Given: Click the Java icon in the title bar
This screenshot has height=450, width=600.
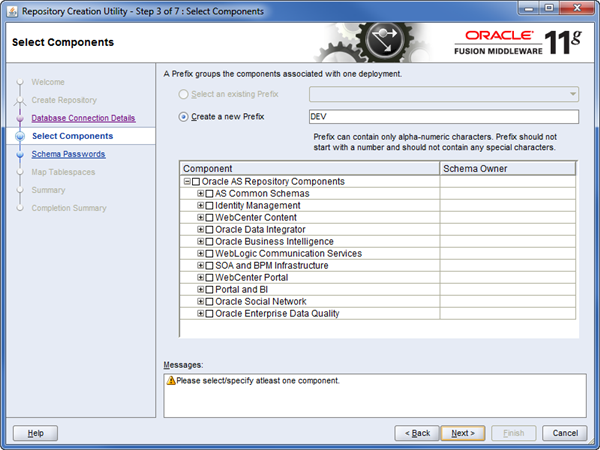Looking at the screenshot, I should (x=12, y=11).
